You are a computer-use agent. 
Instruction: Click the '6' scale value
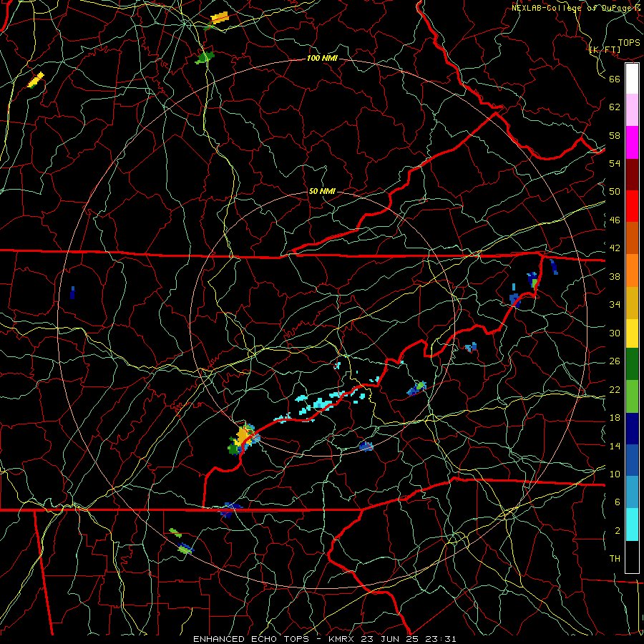[617, 502]
